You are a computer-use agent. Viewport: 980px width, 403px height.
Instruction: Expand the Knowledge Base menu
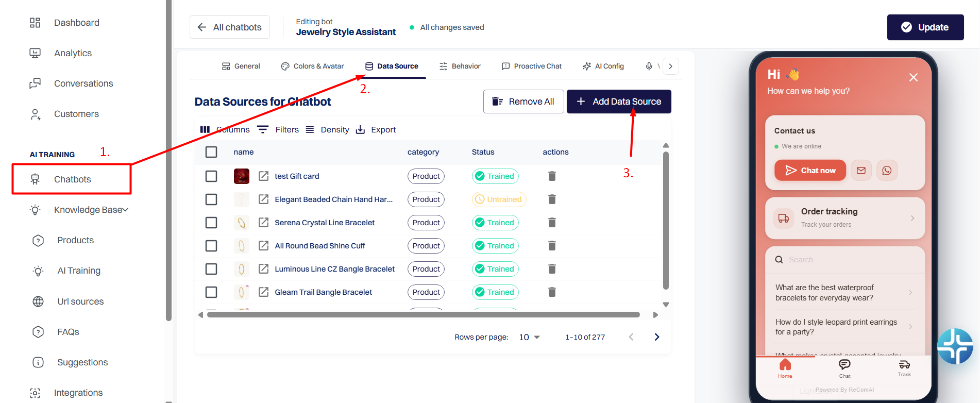coord(79,210)
